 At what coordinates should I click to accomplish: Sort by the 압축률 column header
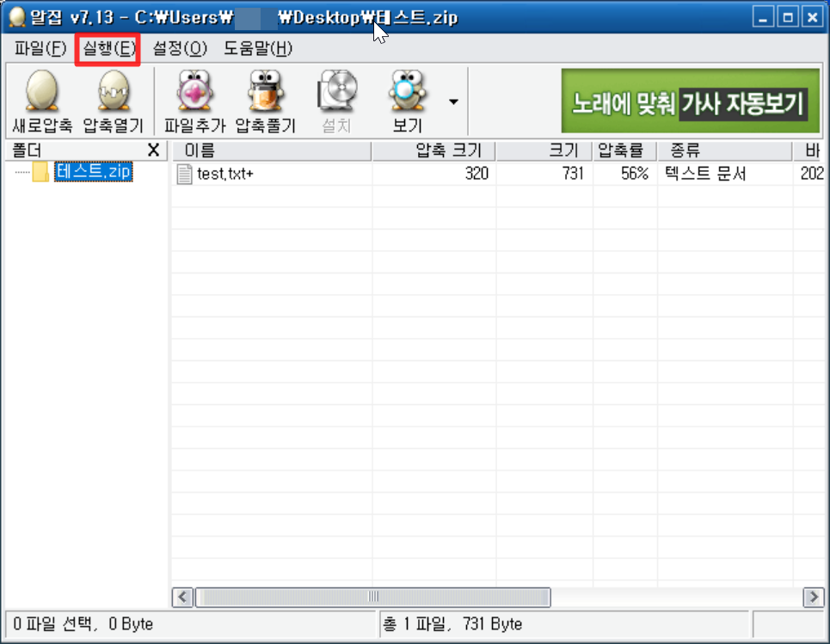coord(624,150)
